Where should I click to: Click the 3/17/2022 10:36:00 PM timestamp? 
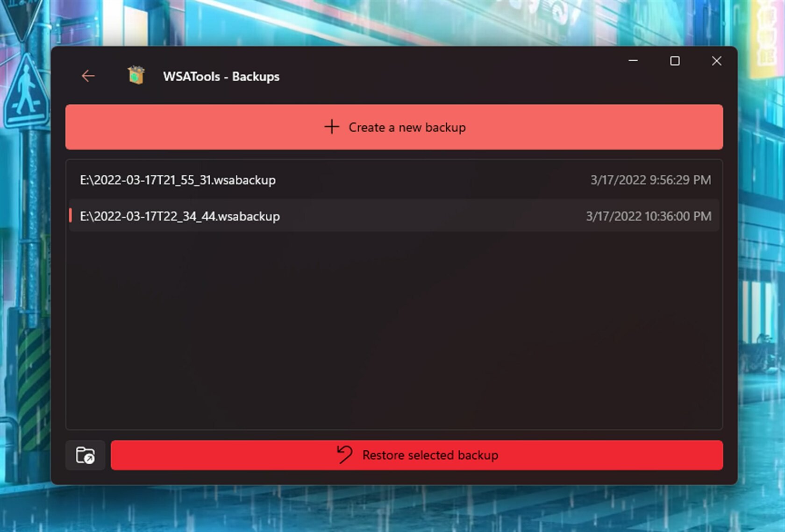tap(649, 216)
